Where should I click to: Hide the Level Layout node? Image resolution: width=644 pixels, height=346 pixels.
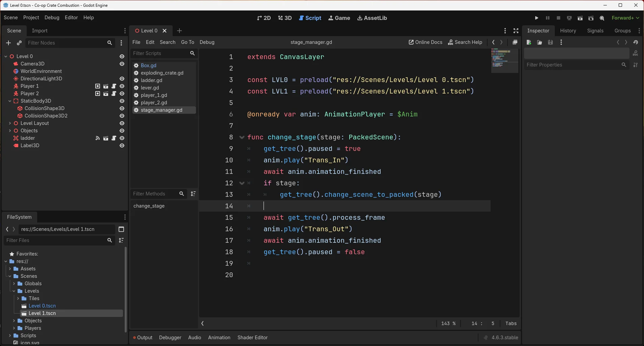click(122, 123)
